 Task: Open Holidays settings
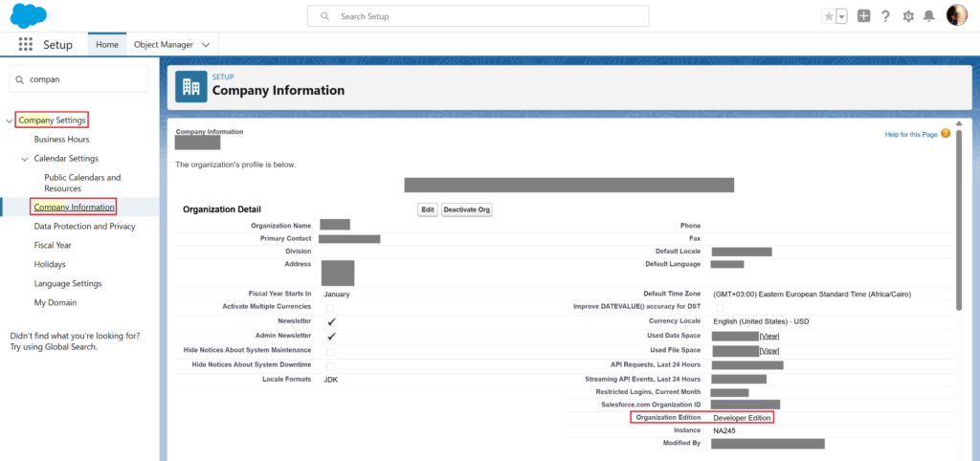click(50, 264)
